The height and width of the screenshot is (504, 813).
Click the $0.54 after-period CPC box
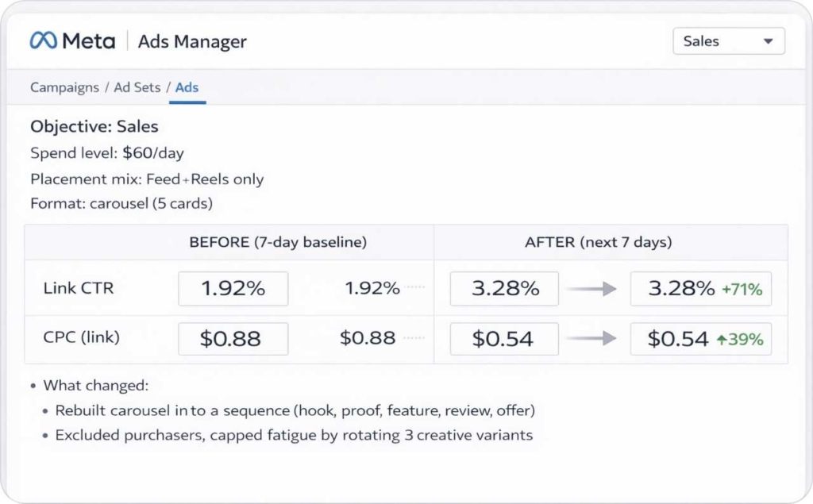click(x=503, y=339)
